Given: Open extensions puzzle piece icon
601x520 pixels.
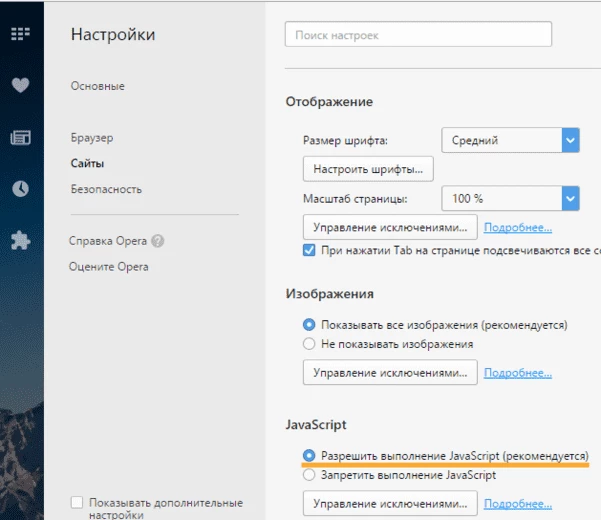Looking at the screenshot, I should pyautogui.click(x=20, y=241).
